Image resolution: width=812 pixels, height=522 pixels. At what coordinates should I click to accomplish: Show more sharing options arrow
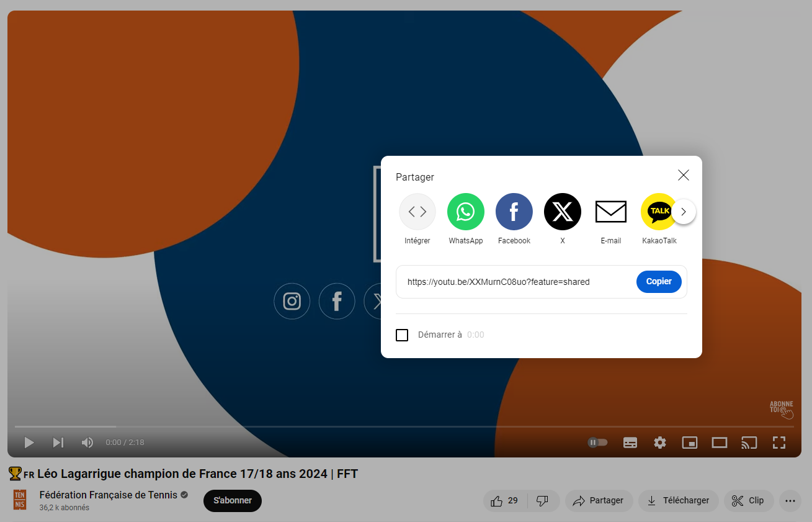(684, 212)
